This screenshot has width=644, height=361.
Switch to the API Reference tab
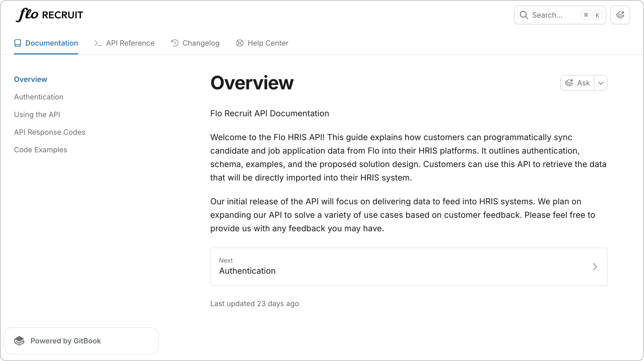point(130,43)
